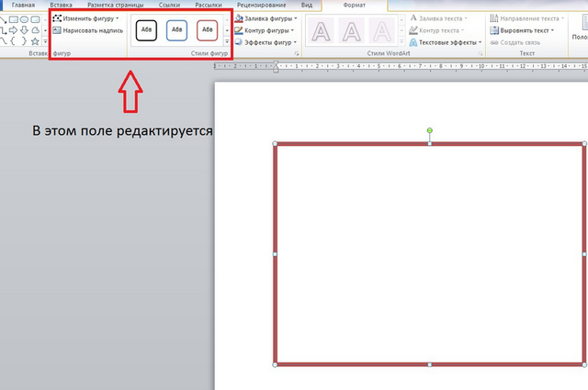The width and height of the screenshot is (588, 390).
Task: Select the elbow connector shape
Action: click(x=3, y=30)
